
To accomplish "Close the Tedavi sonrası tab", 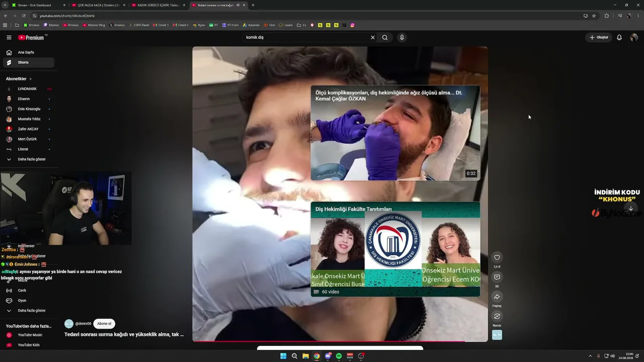I will (x=244, y=5).
